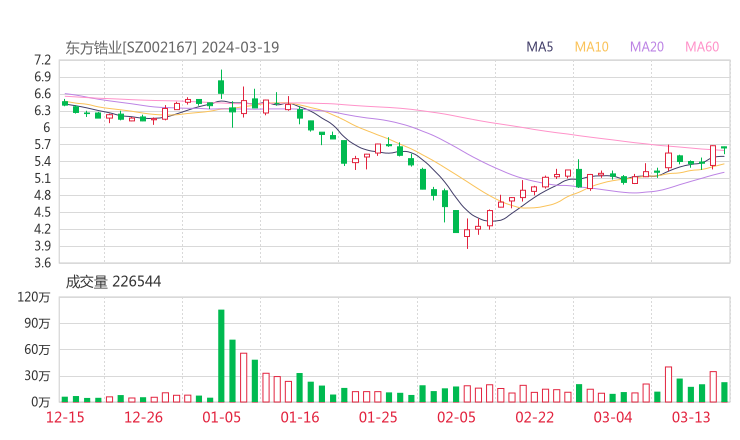Image resolution: width=740 pixels, height=440 pixels.
Task: Select the 6.9 price axis value
Action: point(42,77)
